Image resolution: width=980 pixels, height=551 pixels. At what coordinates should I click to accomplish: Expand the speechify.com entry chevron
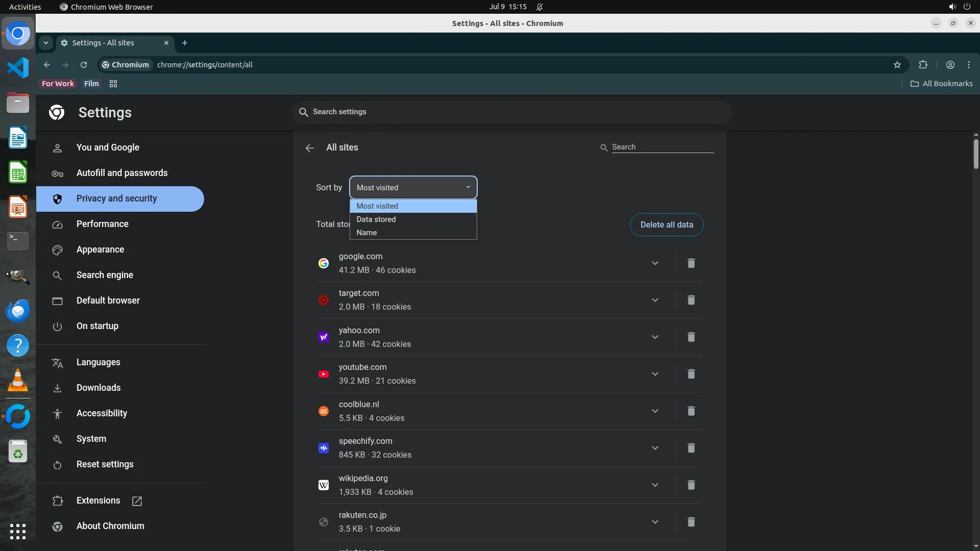[655, 448]
